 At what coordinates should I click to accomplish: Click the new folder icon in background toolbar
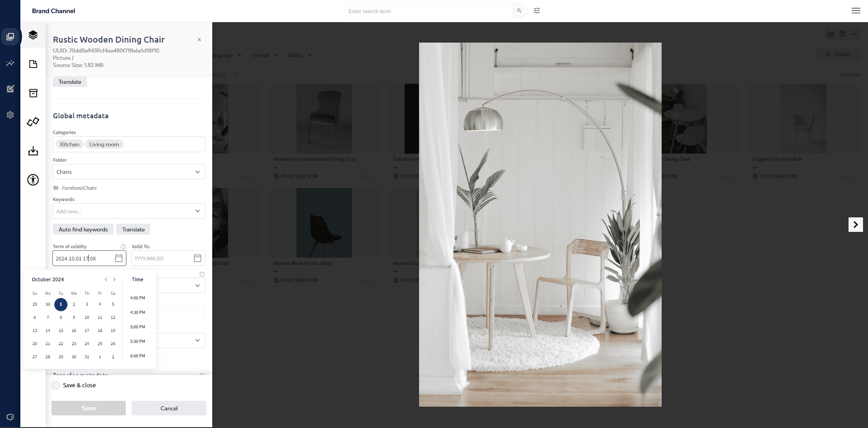point(830,34)
